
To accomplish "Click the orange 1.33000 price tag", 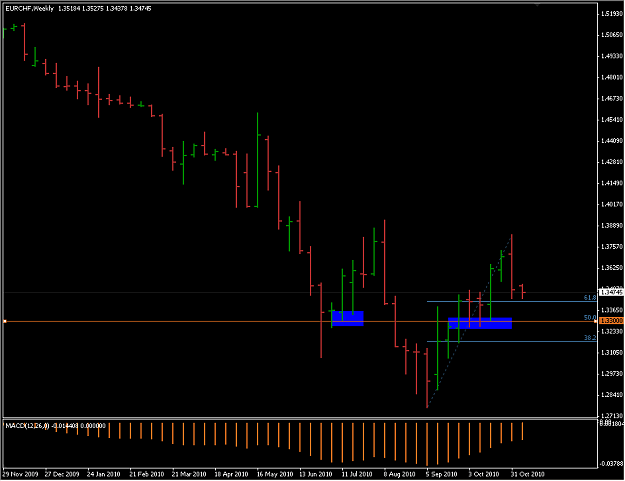I will tap(611, 321).
